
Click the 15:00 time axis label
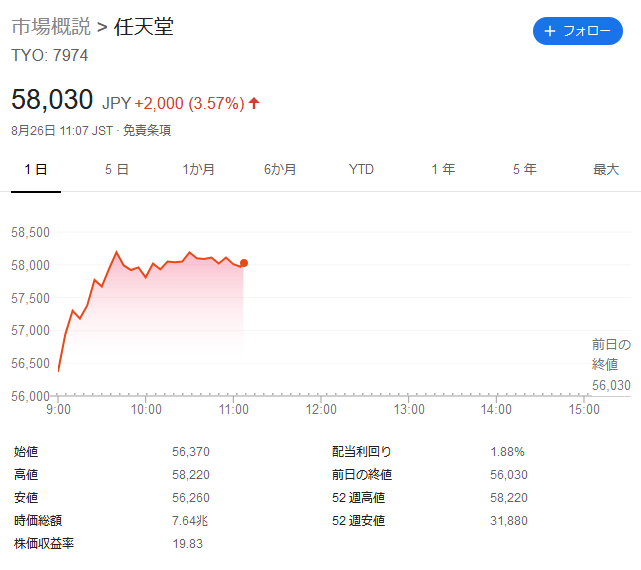pyautogui.click(x=584, y=409)
